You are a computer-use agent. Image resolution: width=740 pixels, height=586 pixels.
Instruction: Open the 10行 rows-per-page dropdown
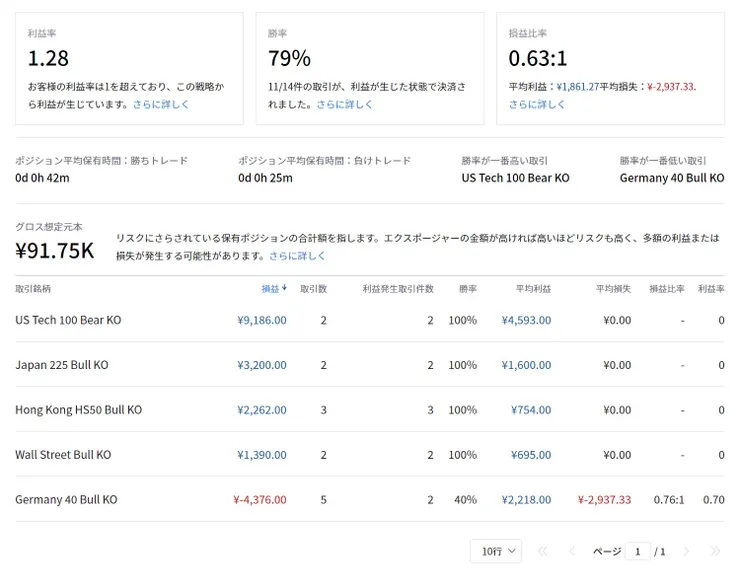pos(496,551)
